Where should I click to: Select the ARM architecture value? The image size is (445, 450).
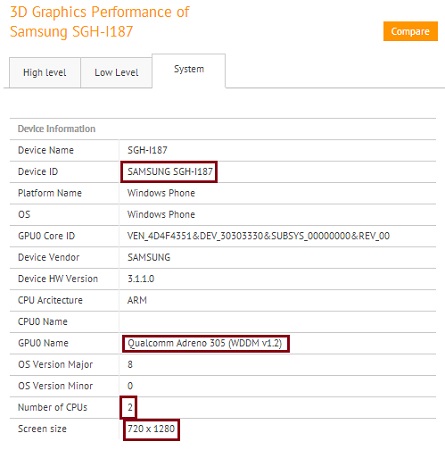click(x=137, y=300)
